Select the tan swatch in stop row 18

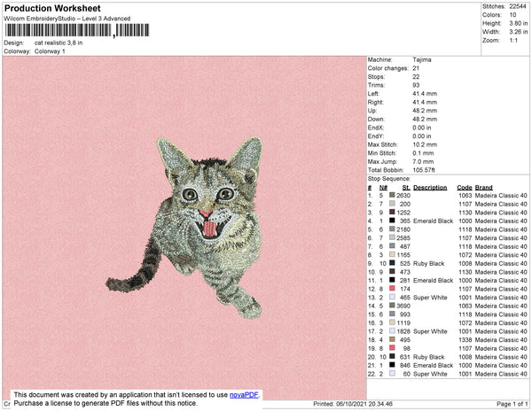click(392, 339)
